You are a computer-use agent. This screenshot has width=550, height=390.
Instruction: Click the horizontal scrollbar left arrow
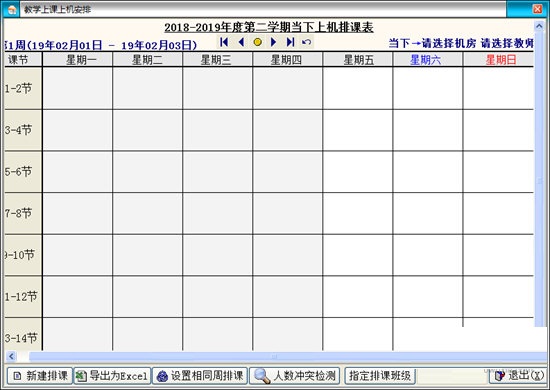pos(11,357)
